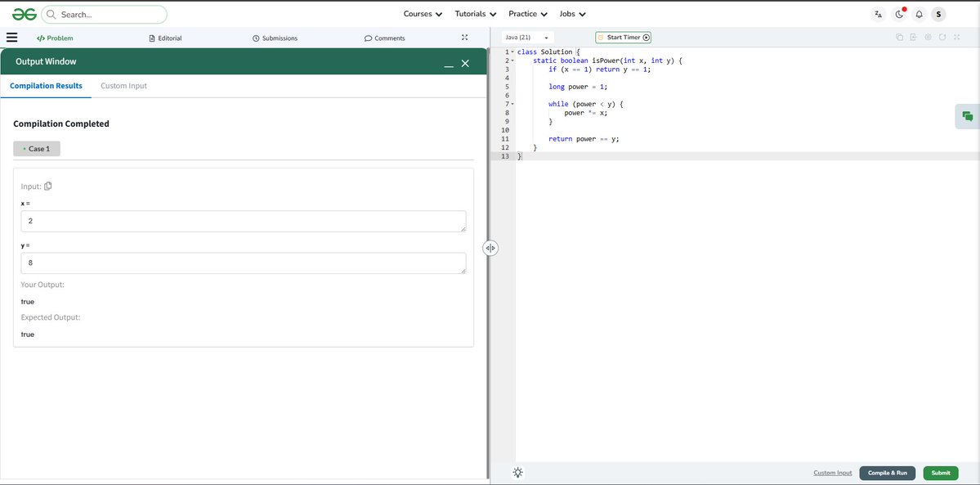
Task: Click the search magnifier icon
Action: point(51,15)
